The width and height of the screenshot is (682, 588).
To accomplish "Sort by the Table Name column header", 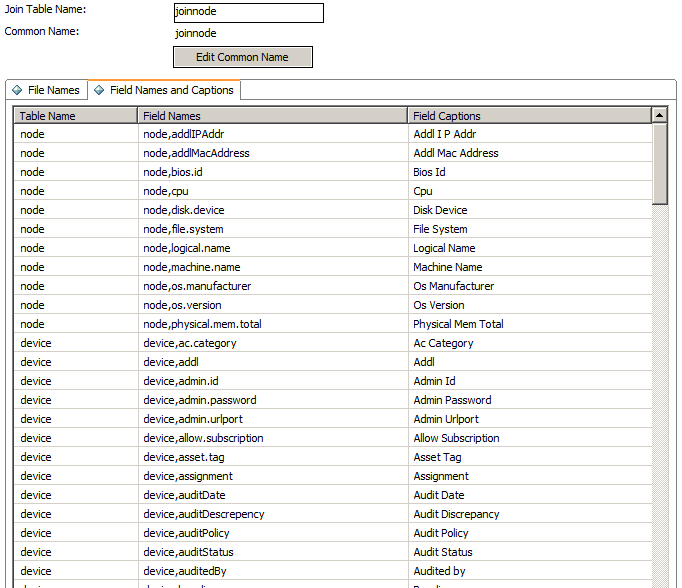I will (x=76, y=116).
